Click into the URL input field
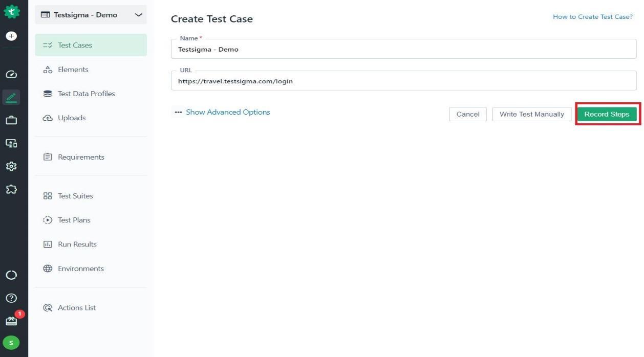The height and width of the screenshot is (357, 644). (x=403, y=81)
